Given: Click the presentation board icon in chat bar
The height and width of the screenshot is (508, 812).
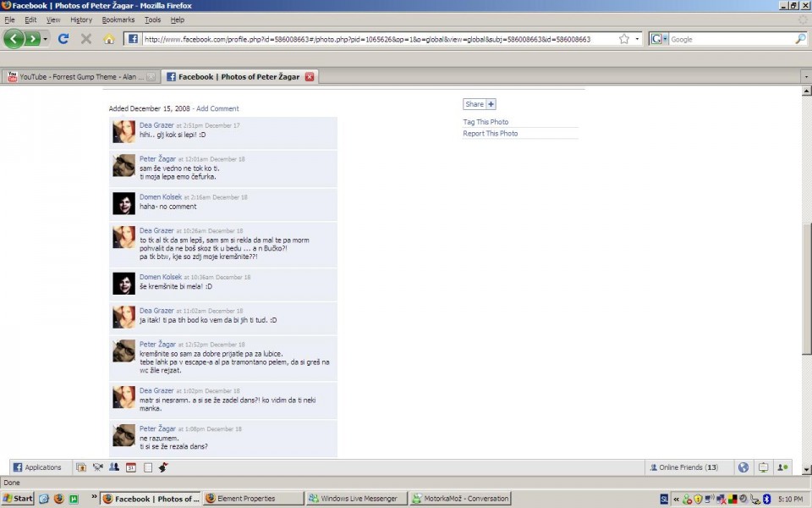Looking at the screenshot, I should tap(763, 467).
